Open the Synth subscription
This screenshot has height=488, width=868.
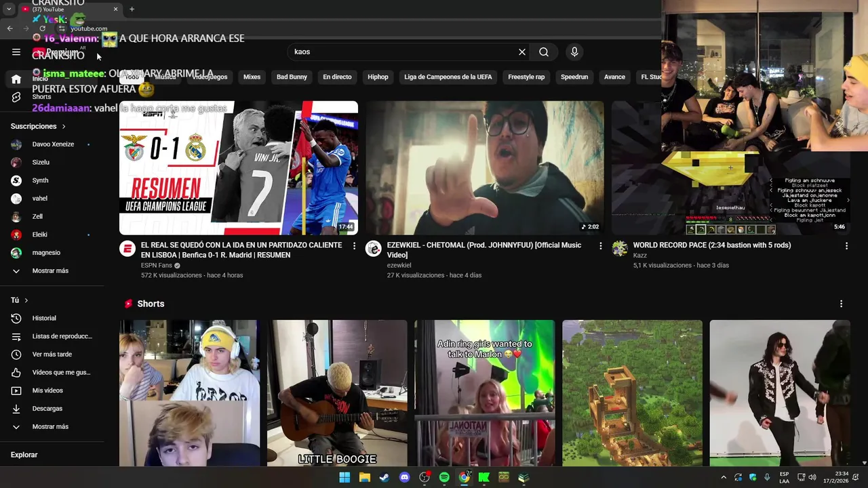point(52,180)
